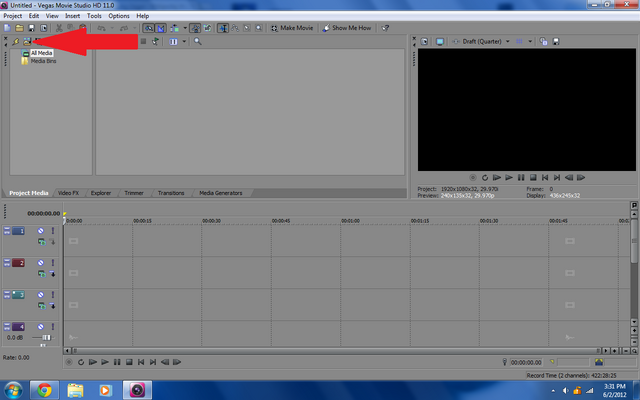Toggle the Enable Snapping toolbar button

(149, 28)
